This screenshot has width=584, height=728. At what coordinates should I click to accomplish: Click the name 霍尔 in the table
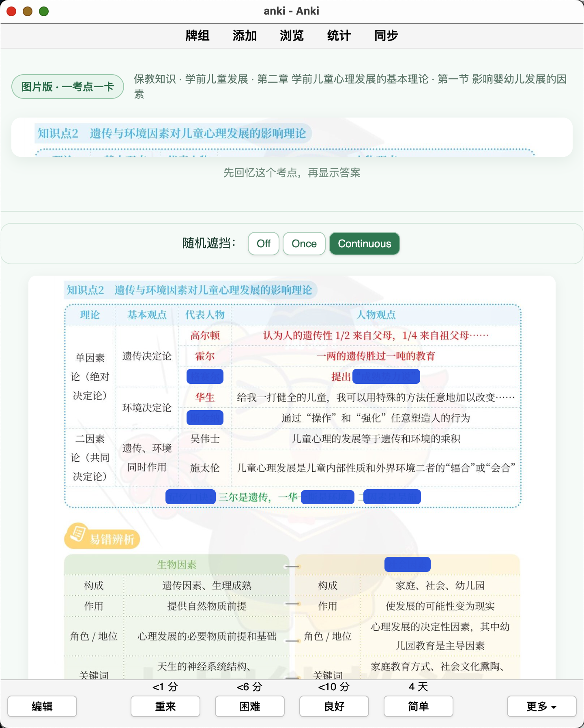[x=205, y=356]
